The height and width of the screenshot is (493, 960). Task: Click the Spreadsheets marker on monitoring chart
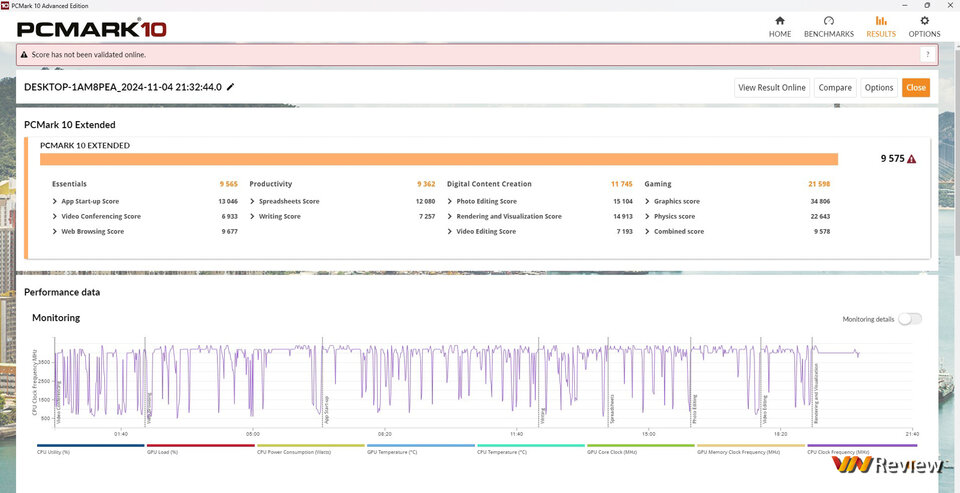pos(612,410)
